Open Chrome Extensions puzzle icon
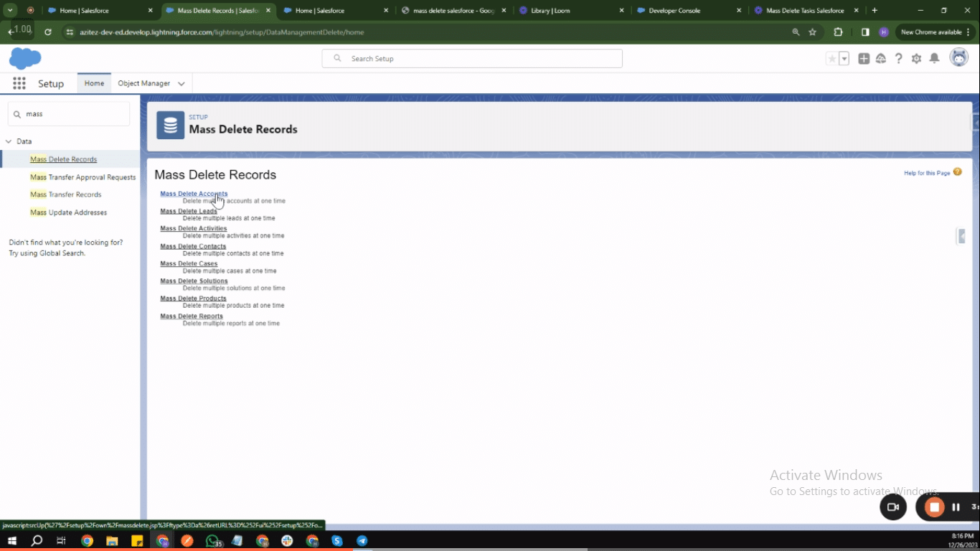This screenshot has height=551, width=980. coord(838,32)
